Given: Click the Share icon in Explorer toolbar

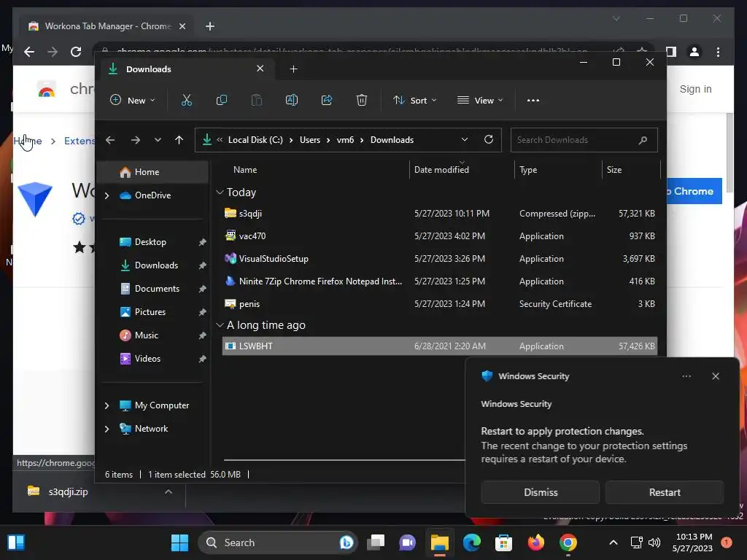Looking at the screenshot, I should pyautogui.click(x=327, y=101).
